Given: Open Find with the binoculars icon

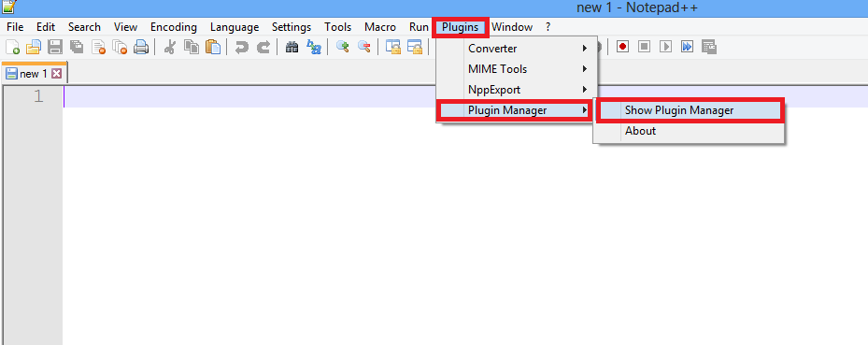Looking at the screenshot, I should [292, 47].
